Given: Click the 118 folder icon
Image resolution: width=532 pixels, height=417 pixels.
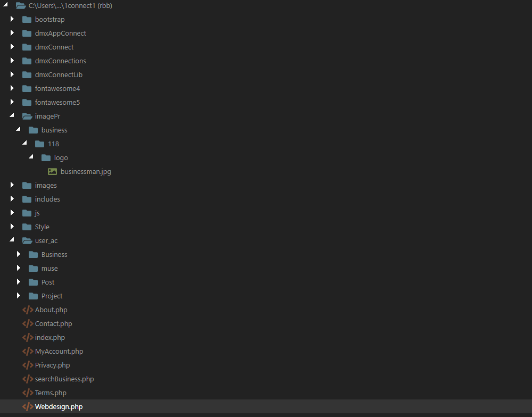Looking at the screenshot, I should pyautogui.click(x=40, y=144).
